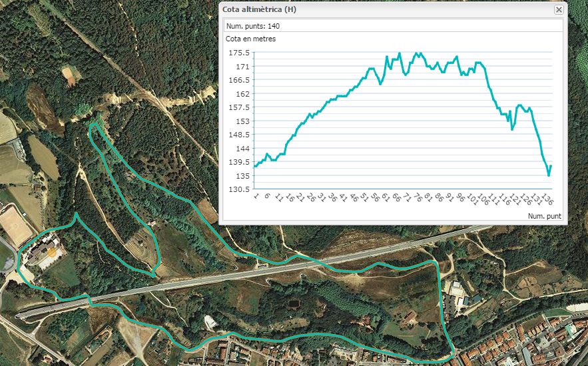588x366 pixels.
Task: Select the Cota en metres axis title
Action: (x=250, y=39)
